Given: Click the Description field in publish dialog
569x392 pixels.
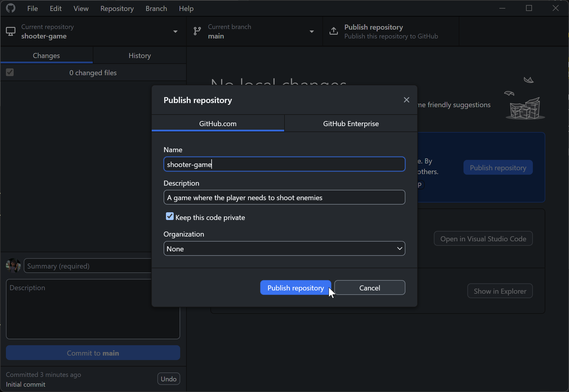Looking at the screenshot, I should pyautogui.click(x=284, y=197).
